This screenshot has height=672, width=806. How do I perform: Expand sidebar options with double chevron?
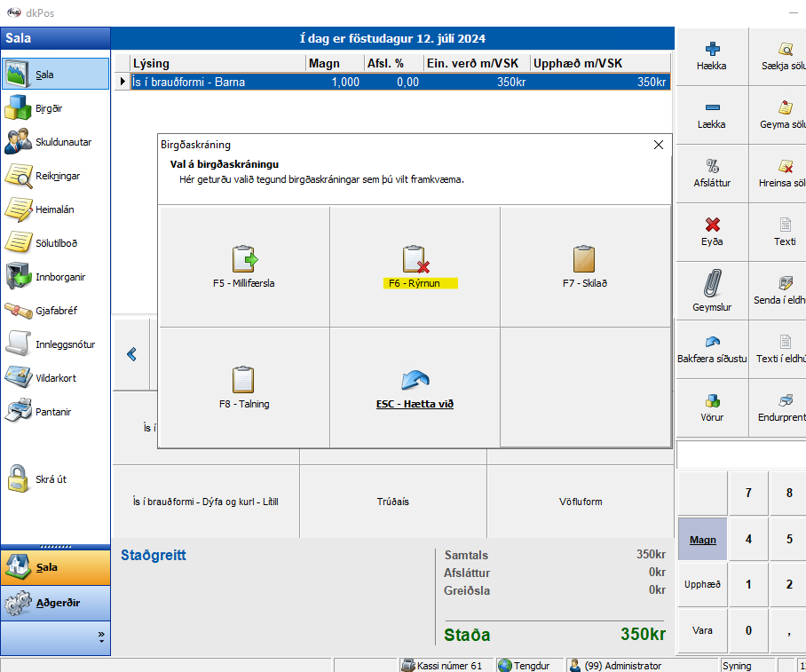[101, 636]
